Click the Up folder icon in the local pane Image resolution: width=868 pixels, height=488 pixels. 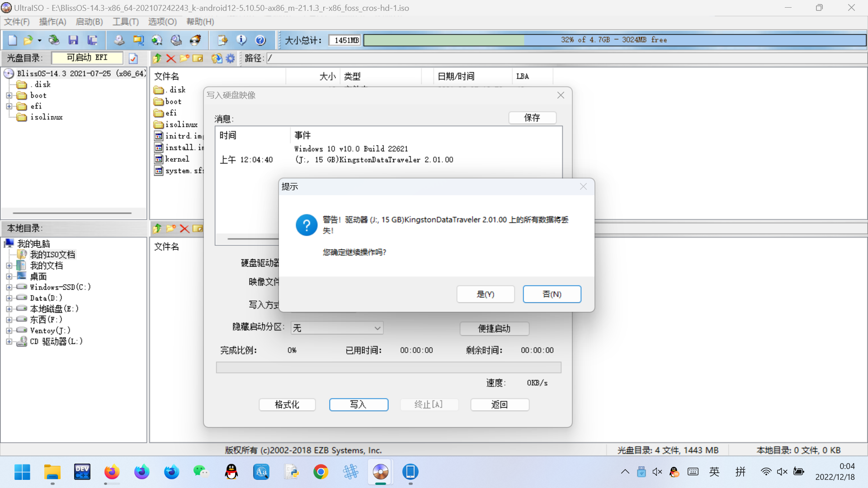(x=157, y=229)
